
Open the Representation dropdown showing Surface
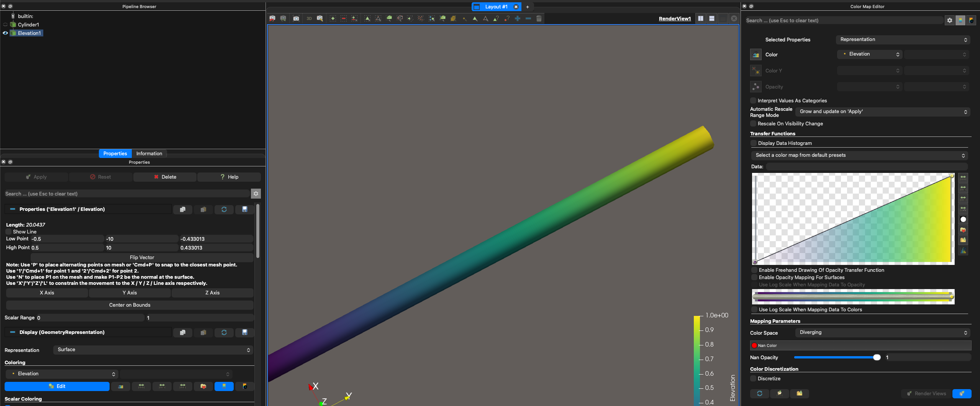[x=152, y=350]
